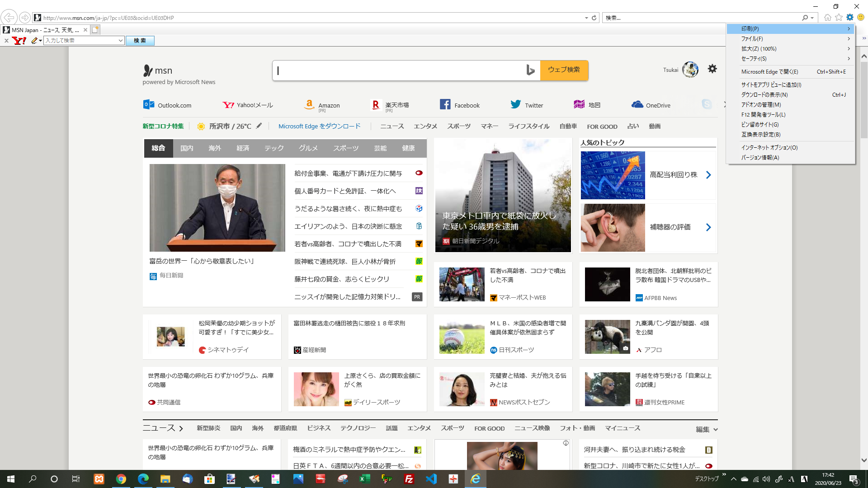Open Microsoft Edge をダウンロード link

click(x=319, y=126)
